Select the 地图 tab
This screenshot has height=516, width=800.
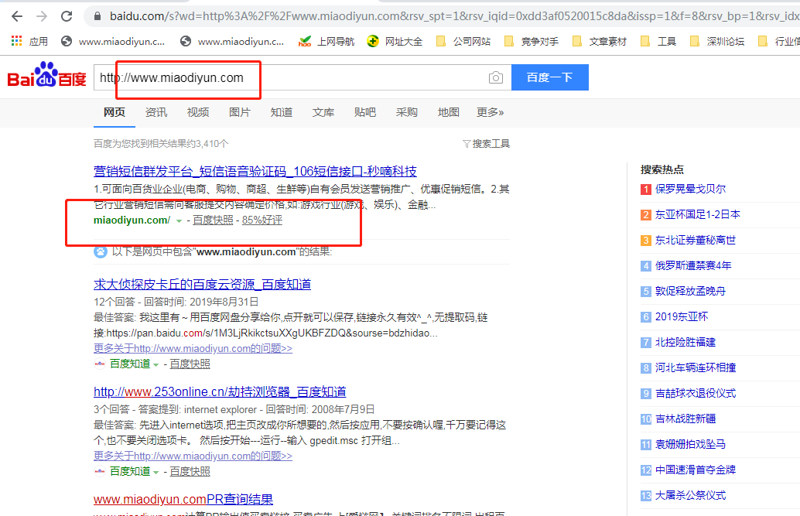pos(448,112)
